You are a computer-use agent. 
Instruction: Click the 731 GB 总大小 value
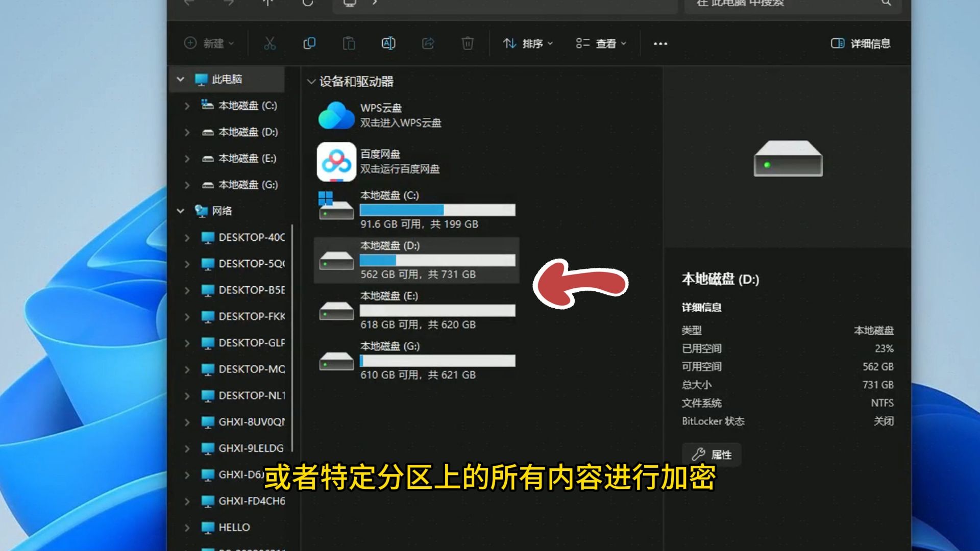[x=878, y=385]
